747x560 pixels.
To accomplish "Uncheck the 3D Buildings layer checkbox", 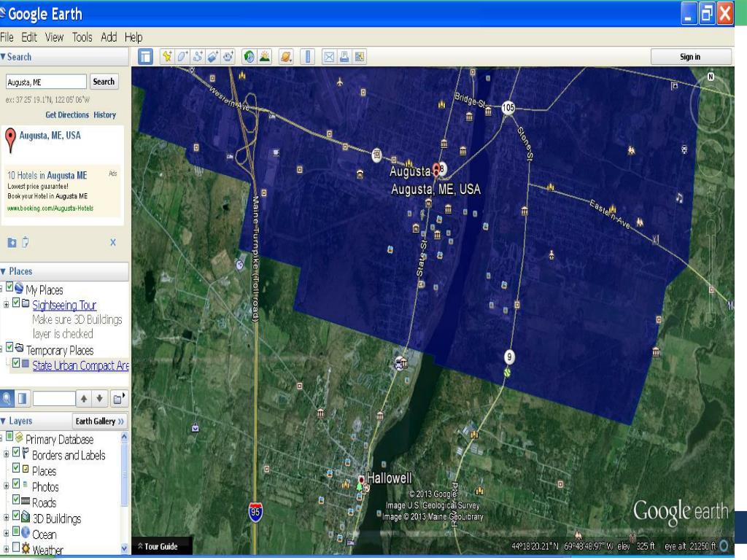I will [16, 515].
